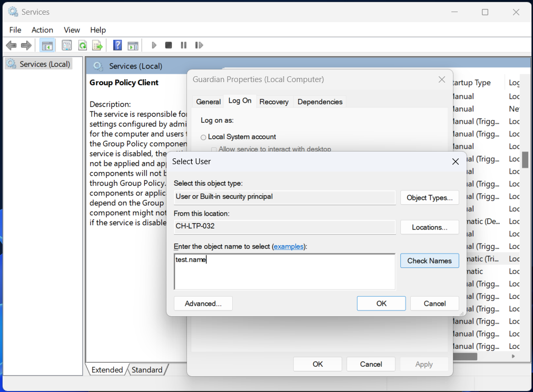Close the Guardian Properties dialog
Screen dimensions: 533x392
point(441,79)
